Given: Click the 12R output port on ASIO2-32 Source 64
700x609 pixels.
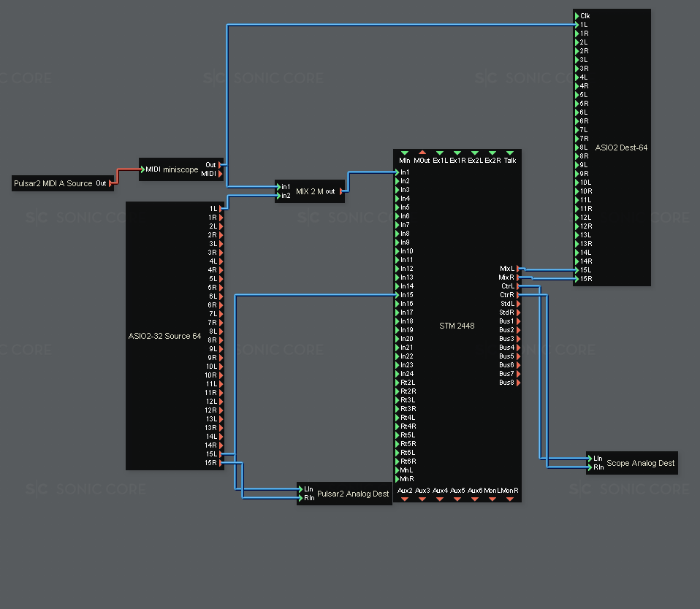Looking at the screenshot, I should (221, 410).
